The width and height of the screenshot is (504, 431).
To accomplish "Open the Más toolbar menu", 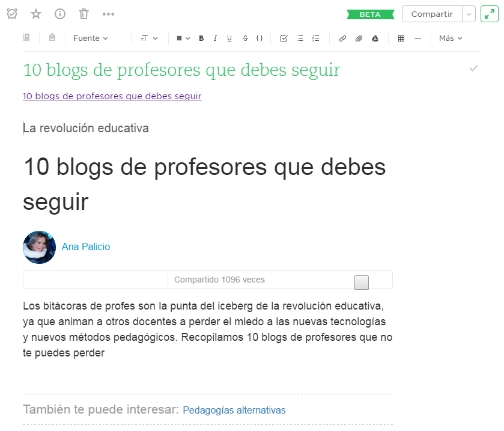I will pyautogui.click(x=451, y=38).
